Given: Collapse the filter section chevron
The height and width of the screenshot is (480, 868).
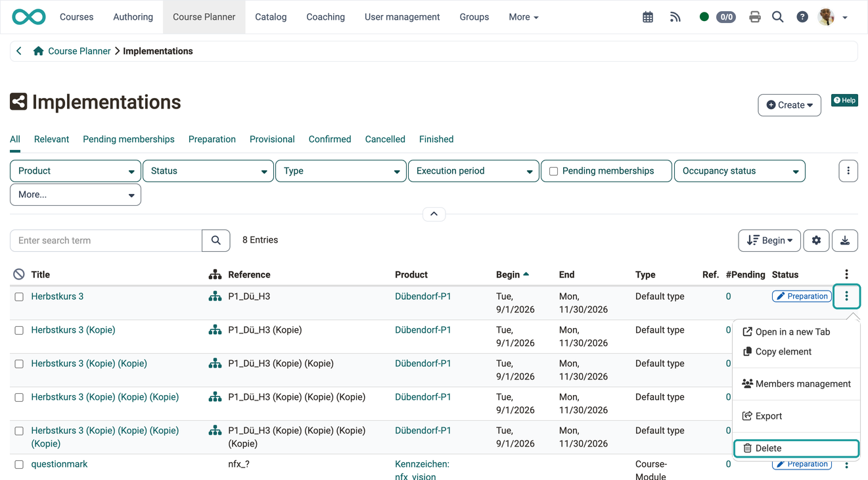Looking at the screenshot, I should [434, 214].
